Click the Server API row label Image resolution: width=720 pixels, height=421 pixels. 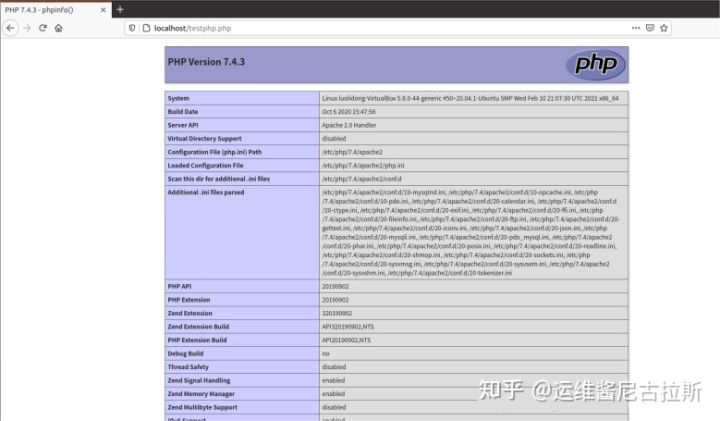pos(186,125)
